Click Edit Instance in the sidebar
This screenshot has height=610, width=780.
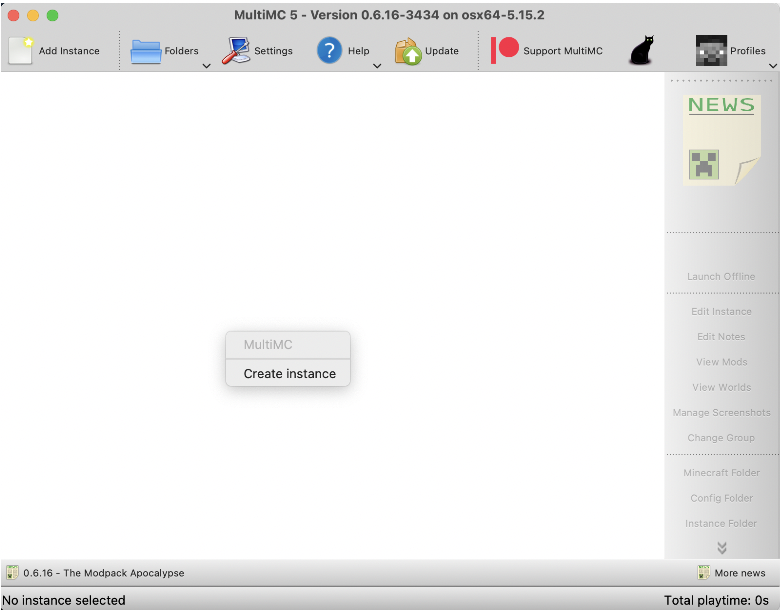click(x=721, y=311)
